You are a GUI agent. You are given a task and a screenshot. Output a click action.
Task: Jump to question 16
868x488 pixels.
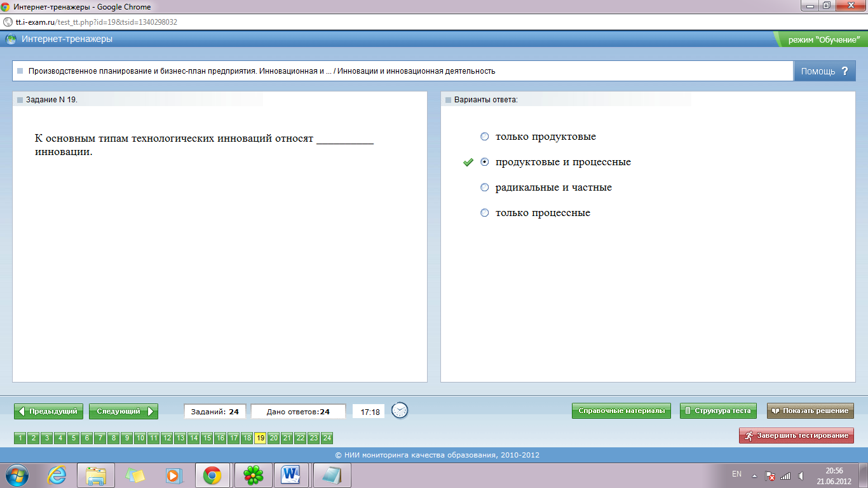coord(220,438)
